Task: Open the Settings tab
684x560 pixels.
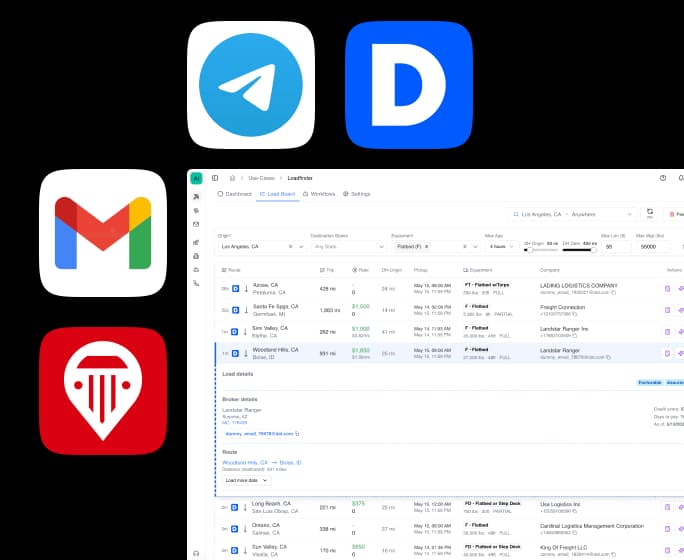Action: click(356, 194)
